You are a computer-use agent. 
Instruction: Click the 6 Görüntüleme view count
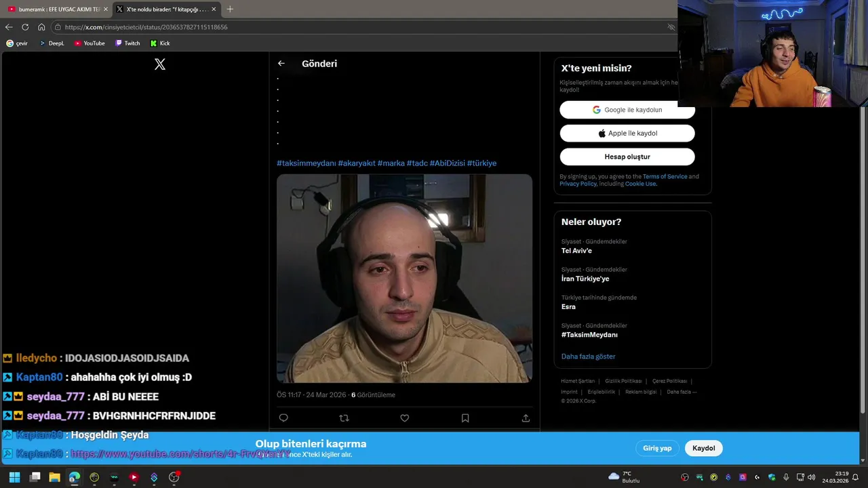pos(373,395)
